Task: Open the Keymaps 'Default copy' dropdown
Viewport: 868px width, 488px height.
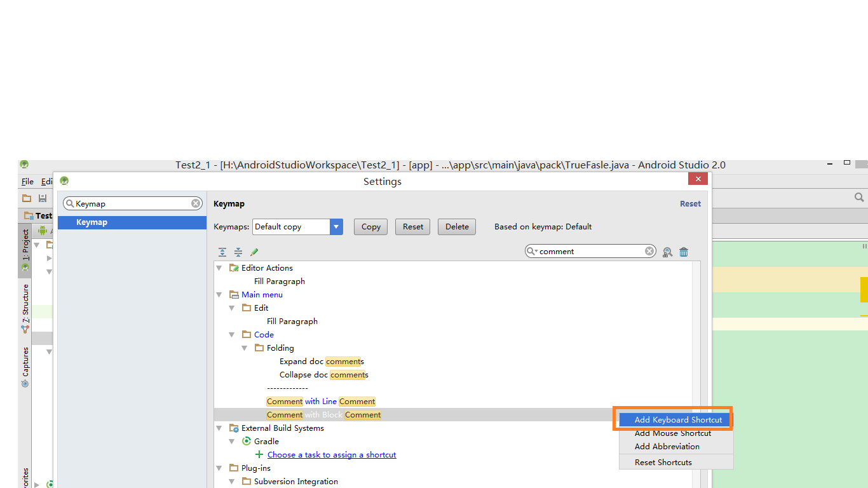Action: [336, 227]
